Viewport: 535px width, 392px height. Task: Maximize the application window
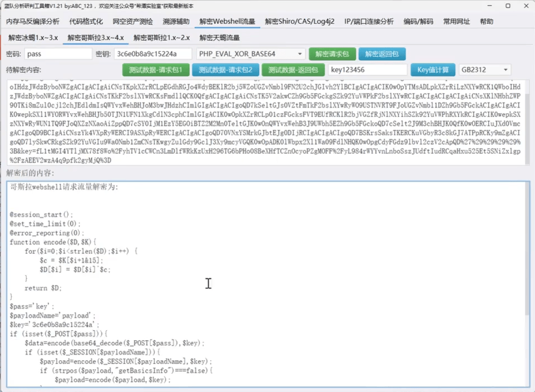[508, 6]
